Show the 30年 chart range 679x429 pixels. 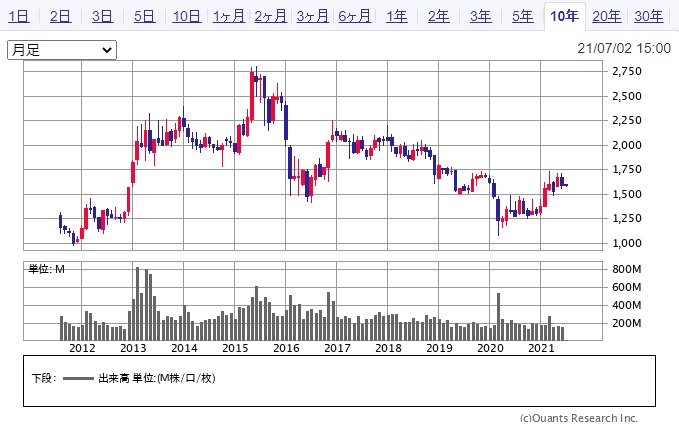click(x=649, y=16)
